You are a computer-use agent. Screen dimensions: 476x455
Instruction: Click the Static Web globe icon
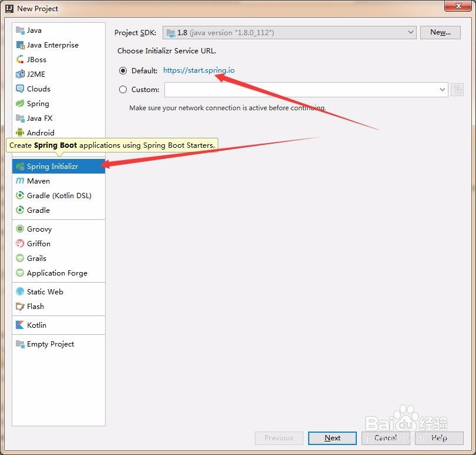(20, 291)
